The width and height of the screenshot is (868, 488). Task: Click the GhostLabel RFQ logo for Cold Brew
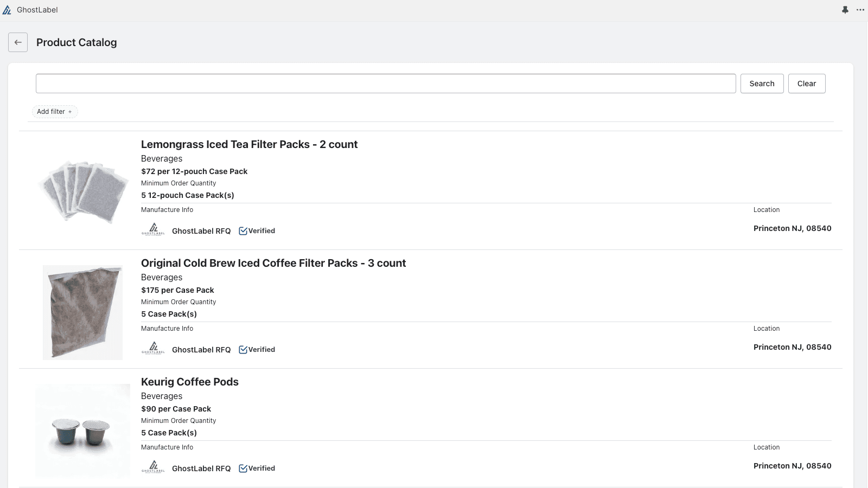pyautogui.click(x=153, y=347)
